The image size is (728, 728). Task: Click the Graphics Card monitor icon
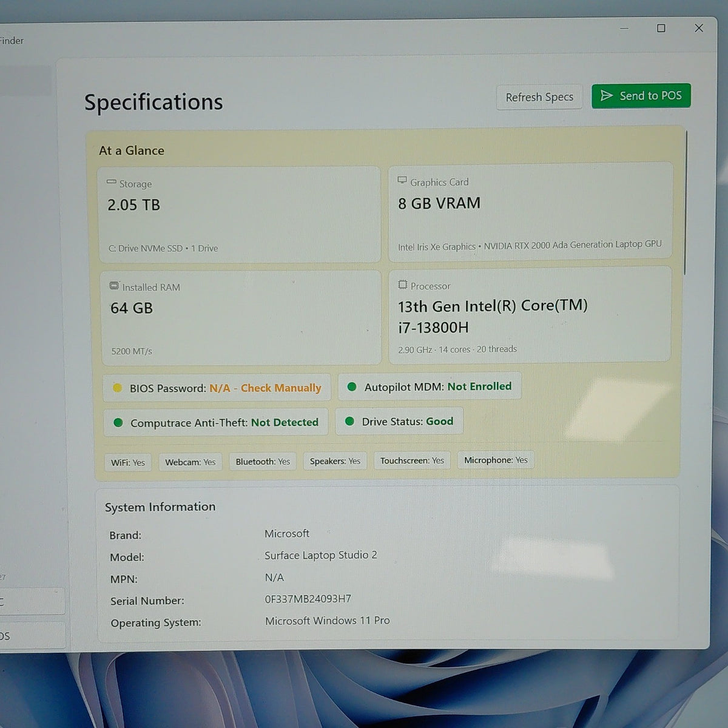point(402,180)
